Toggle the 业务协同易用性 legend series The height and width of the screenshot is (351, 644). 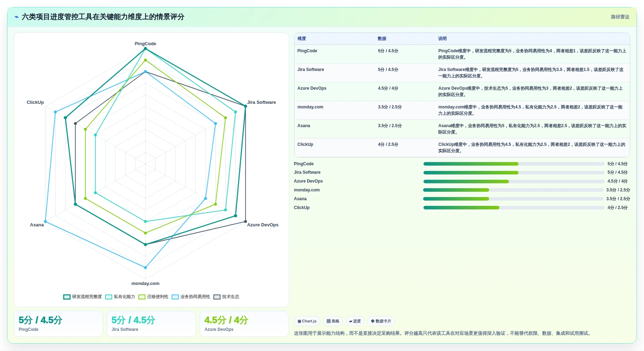[191, 297]
